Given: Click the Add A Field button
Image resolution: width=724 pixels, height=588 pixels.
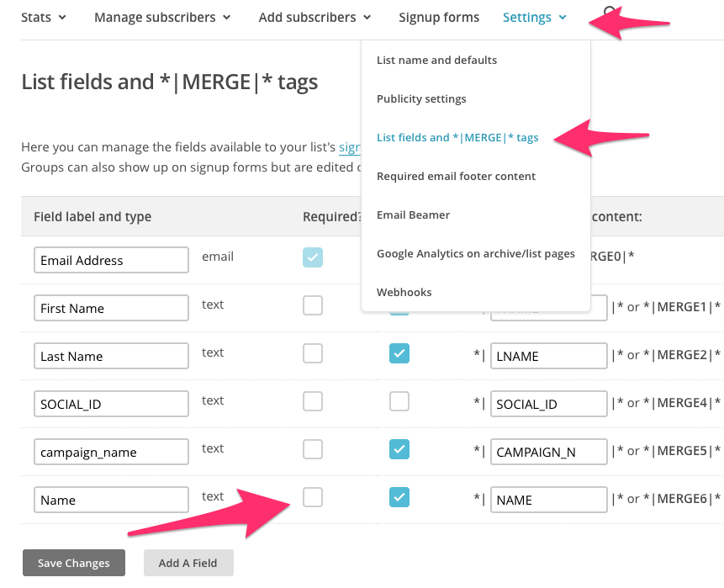Looking at the screenshot, I should pyautogui.click(x=188, y=563).
